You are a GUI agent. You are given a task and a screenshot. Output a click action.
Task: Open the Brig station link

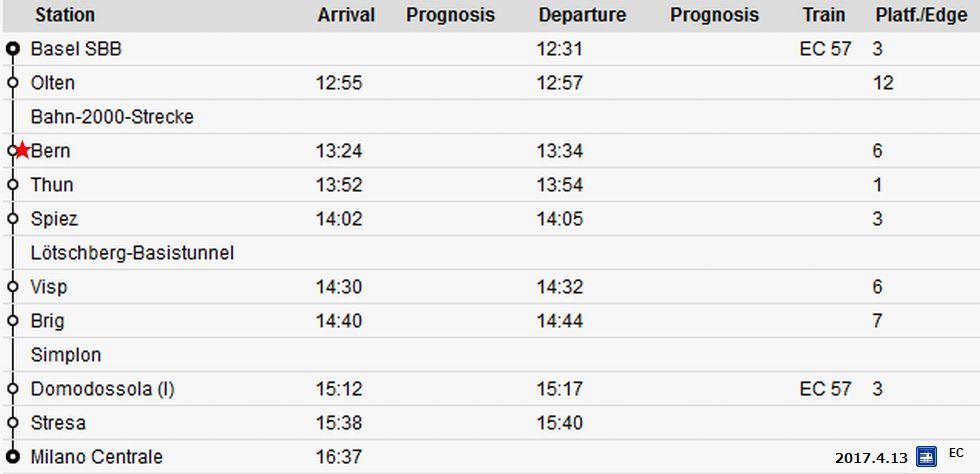(47, 321)
